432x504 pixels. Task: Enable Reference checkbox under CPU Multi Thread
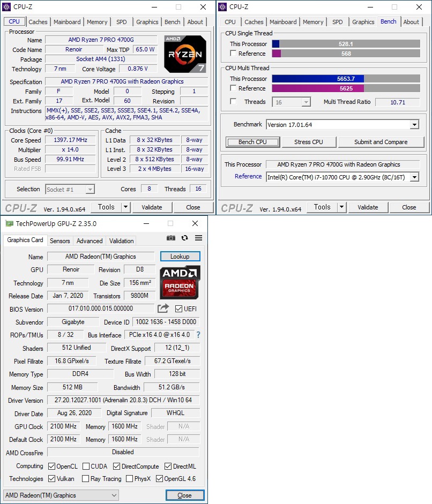coord(233,88)
